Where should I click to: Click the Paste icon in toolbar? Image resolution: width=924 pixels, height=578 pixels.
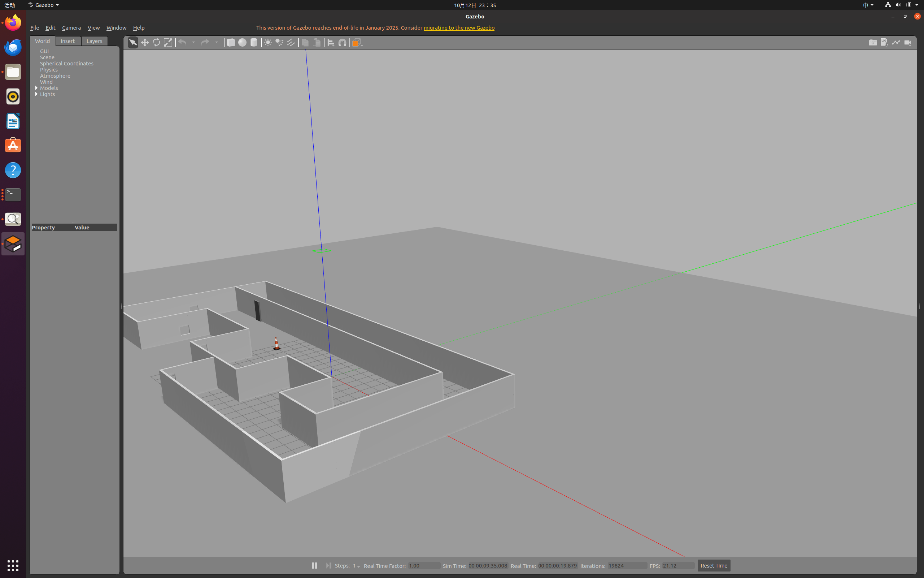[317, 42]
